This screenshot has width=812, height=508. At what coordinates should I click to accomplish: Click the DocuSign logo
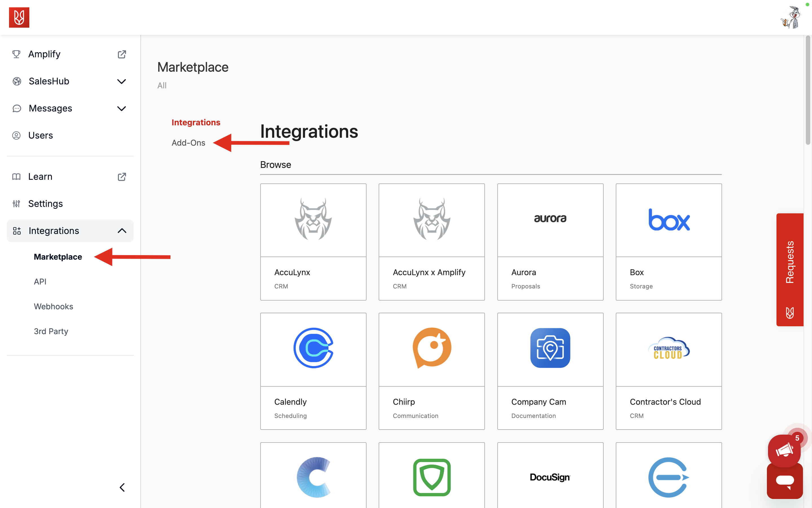[550, 478]
